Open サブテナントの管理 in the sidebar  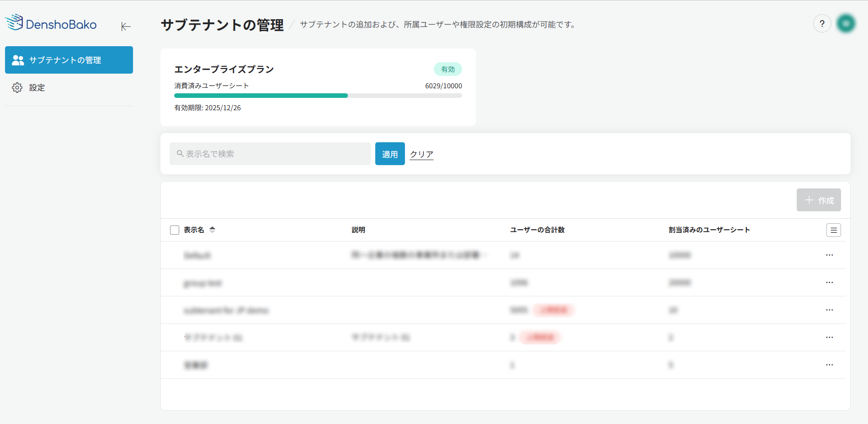[x=69, y=60]
